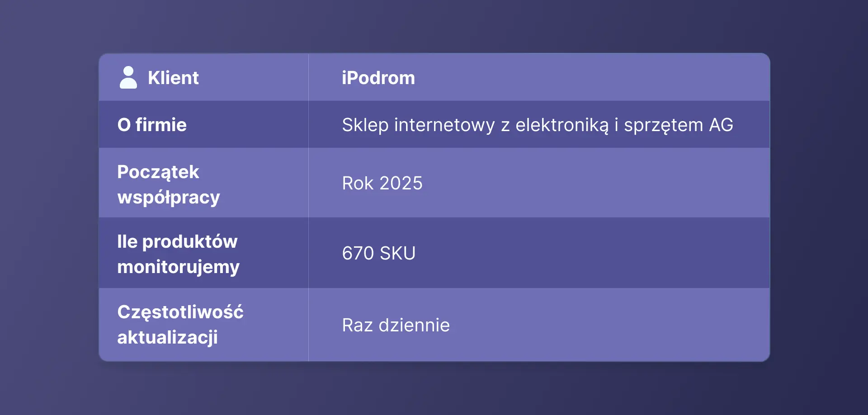Image resolution: width=868 pixels, height=415 pixels.
Task: Click the Rok 2025 value
Action: [x=382, y=184]
